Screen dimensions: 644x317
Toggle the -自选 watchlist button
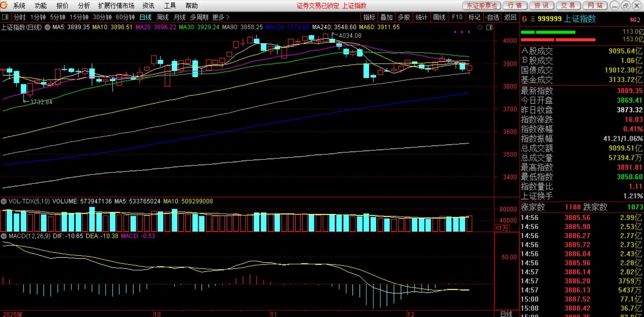pyautogui.click(x=492, y=17)
